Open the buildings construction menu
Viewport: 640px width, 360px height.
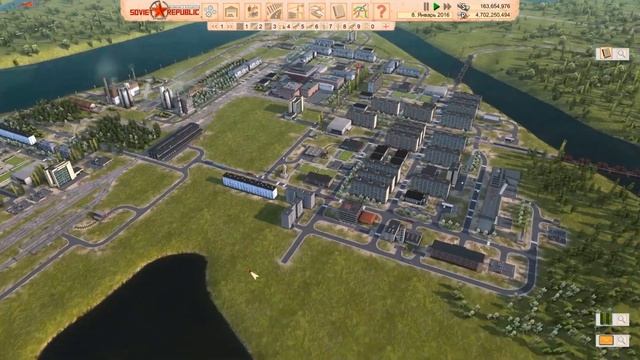tap(231, 11)
